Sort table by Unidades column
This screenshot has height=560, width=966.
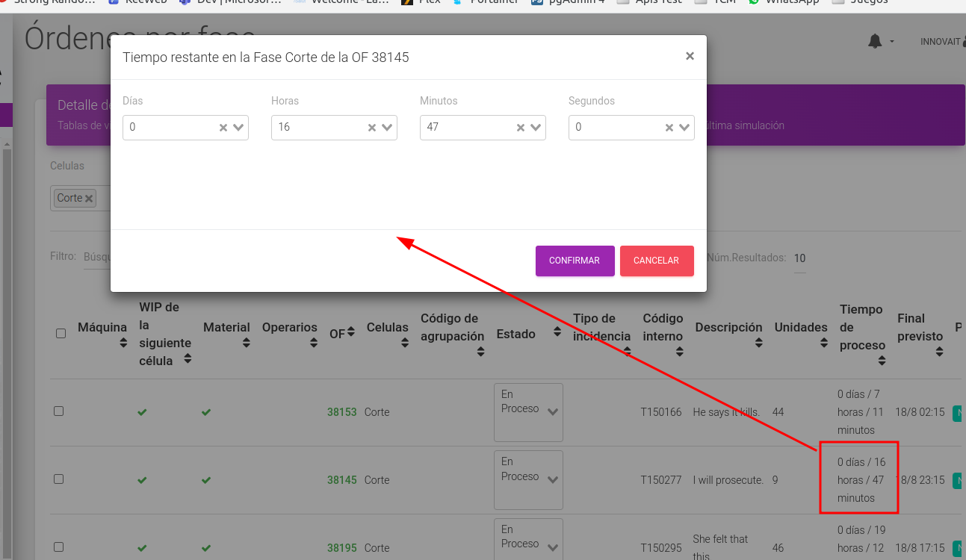coord(823,343)
